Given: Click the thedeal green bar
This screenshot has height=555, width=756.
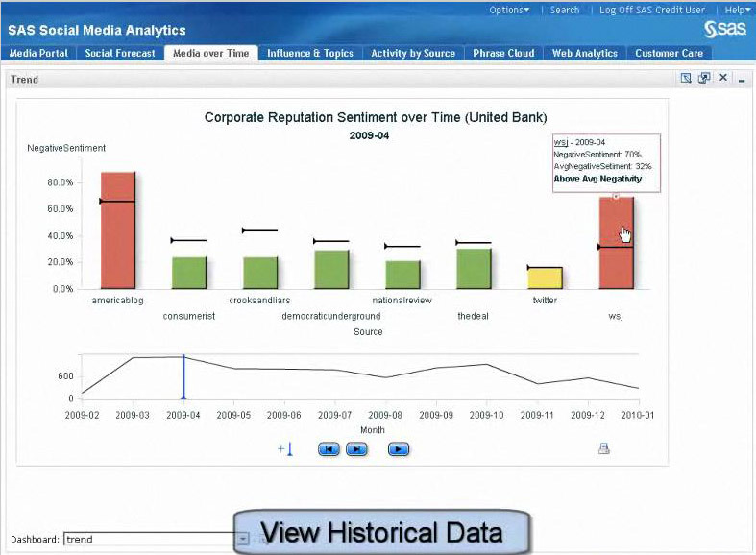Looking at the screenshot, I should [x=474, y=269].
